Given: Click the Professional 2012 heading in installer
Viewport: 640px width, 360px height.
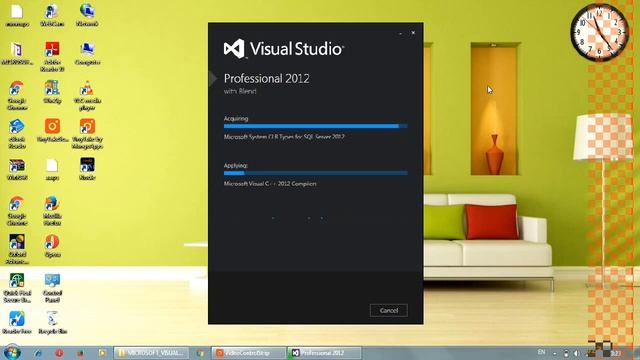Looking at the screenshot, I should click(x=267, y=78).
